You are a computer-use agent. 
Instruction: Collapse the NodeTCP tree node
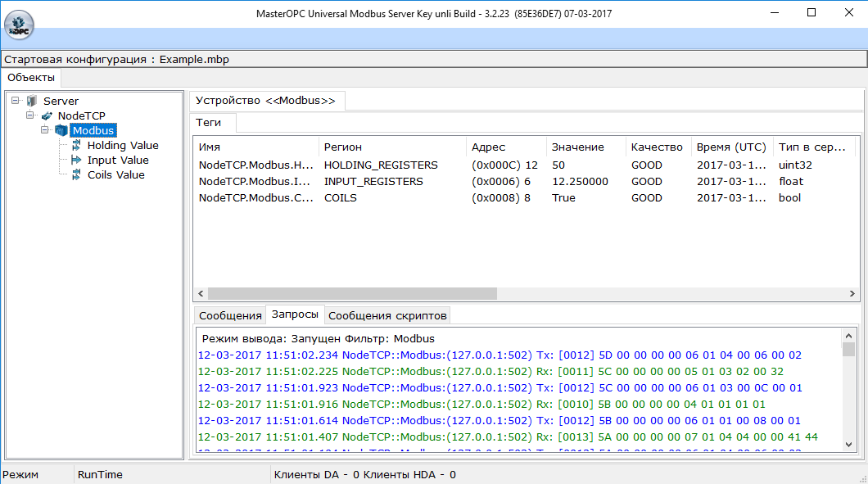[x=30, y=115]
